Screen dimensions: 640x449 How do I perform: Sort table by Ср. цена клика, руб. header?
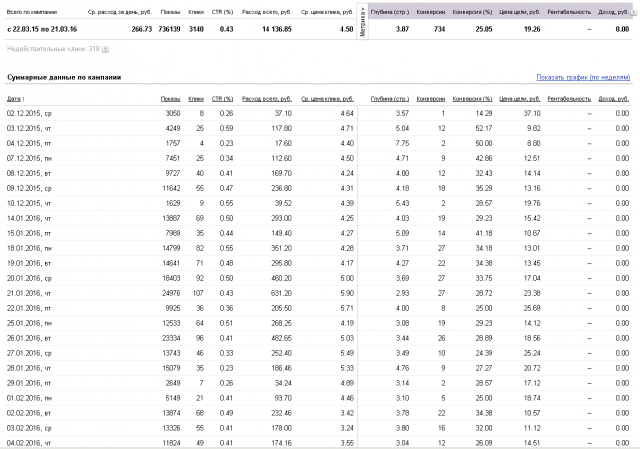pyautogui.click(x=327, y=99)
